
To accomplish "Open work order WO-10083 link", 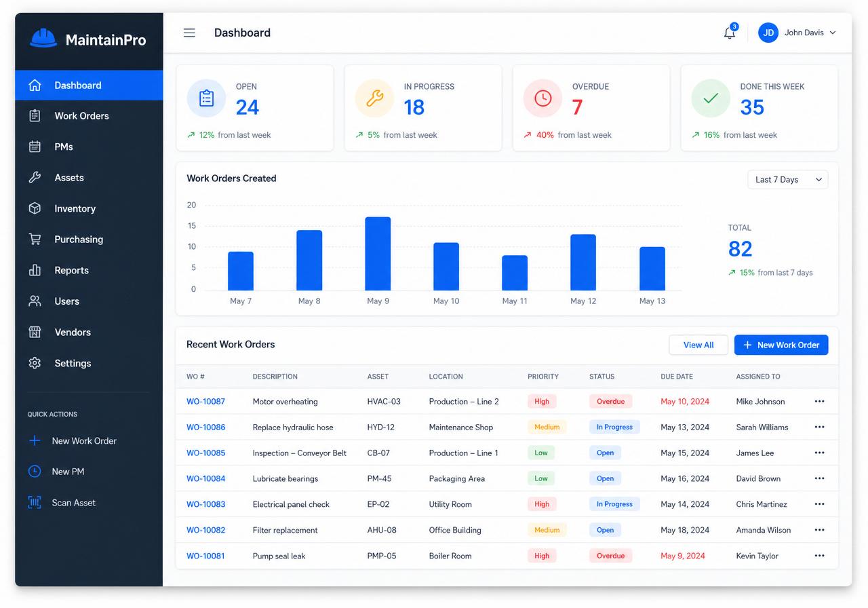I will [205, 504].
